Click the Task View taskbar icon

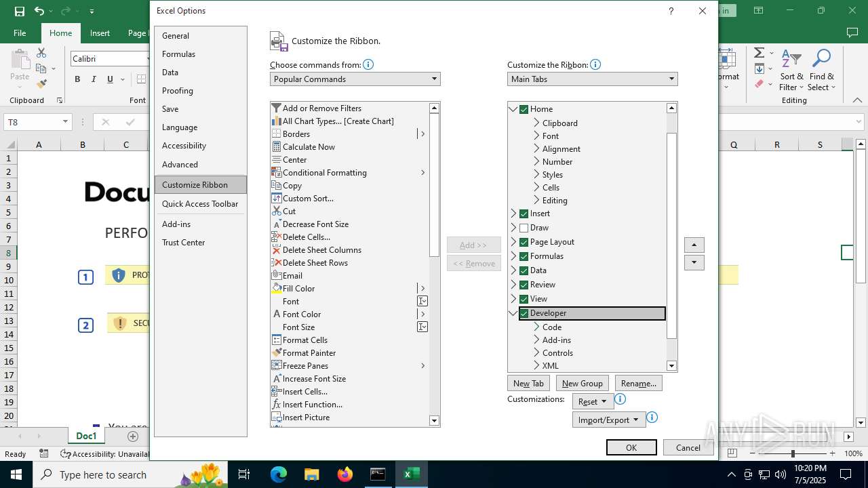(x=244, y=474)
